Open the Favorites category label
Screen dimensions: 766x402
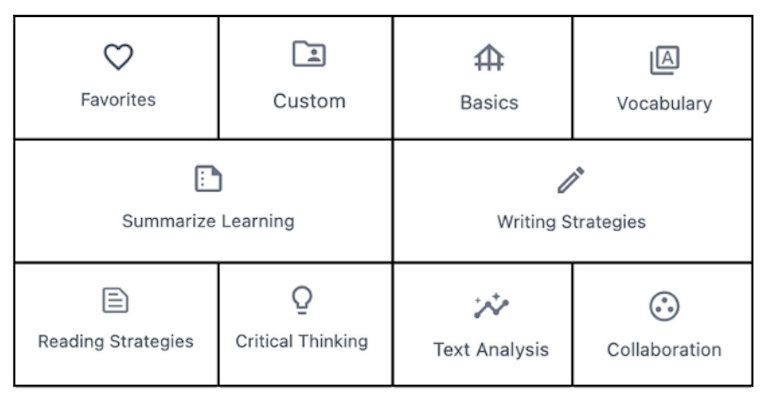click(x=118, y=100)
